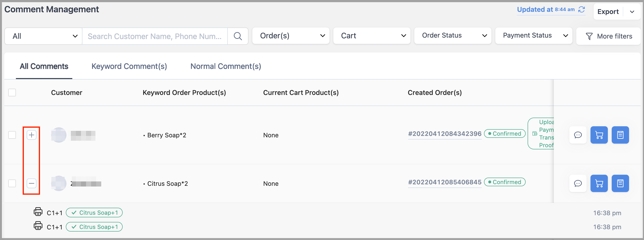Check the Berry Soap row checkbox
This screenshot has height=240, width=644.
tap(12, 135)
